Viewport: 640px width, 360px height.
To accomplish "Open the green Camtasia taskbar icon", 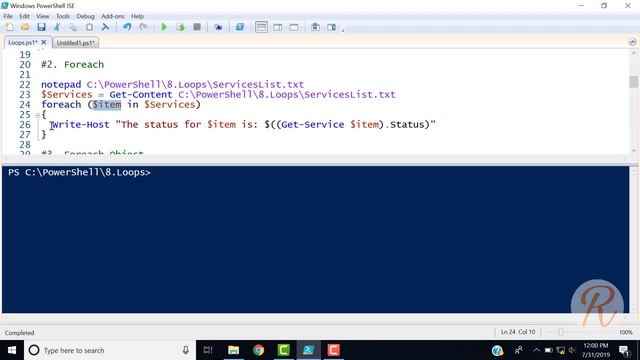I will coord(284,350).
